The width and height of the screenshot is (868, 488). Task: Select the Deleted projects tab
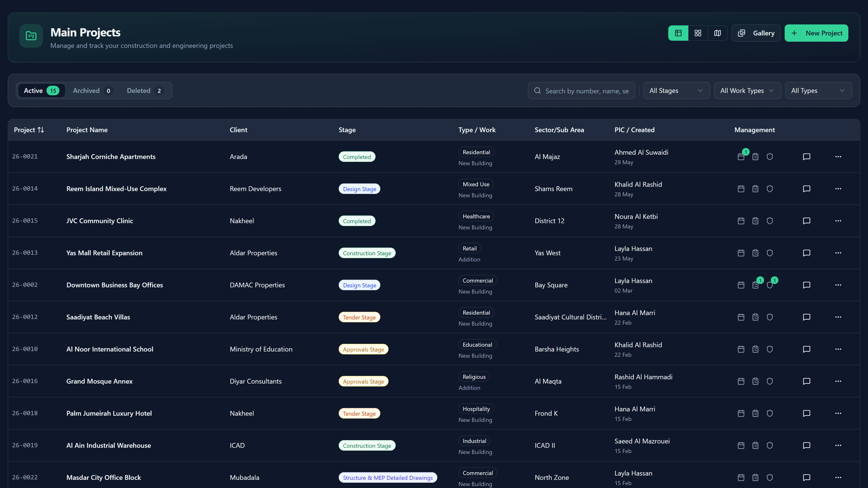click(x=145, y=91)
